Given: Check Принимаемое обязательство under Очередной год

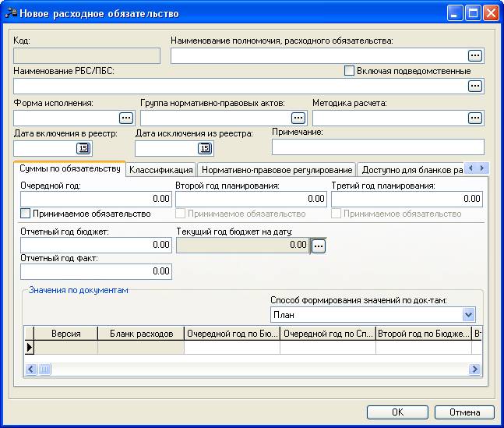Looking at the screenshot, I should coord(26,214).
